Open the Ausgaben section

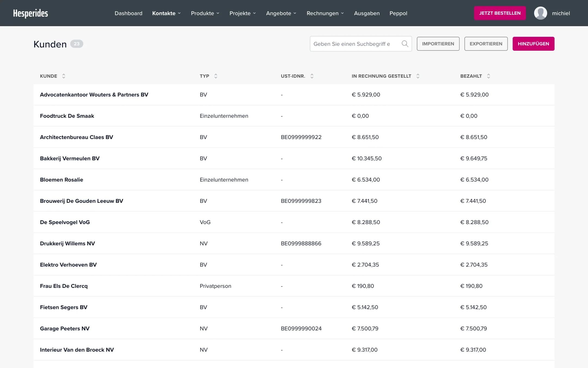click(x=367, y=13)
